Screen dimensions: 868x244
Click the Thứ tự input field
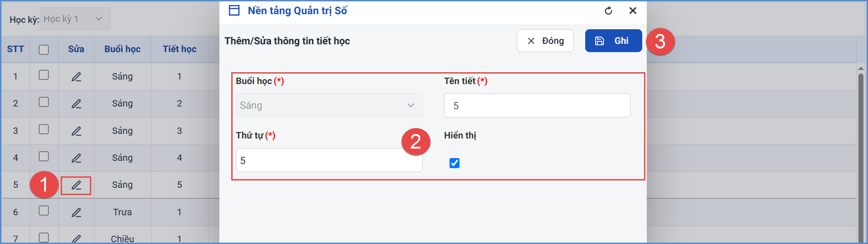pos(329,160)
